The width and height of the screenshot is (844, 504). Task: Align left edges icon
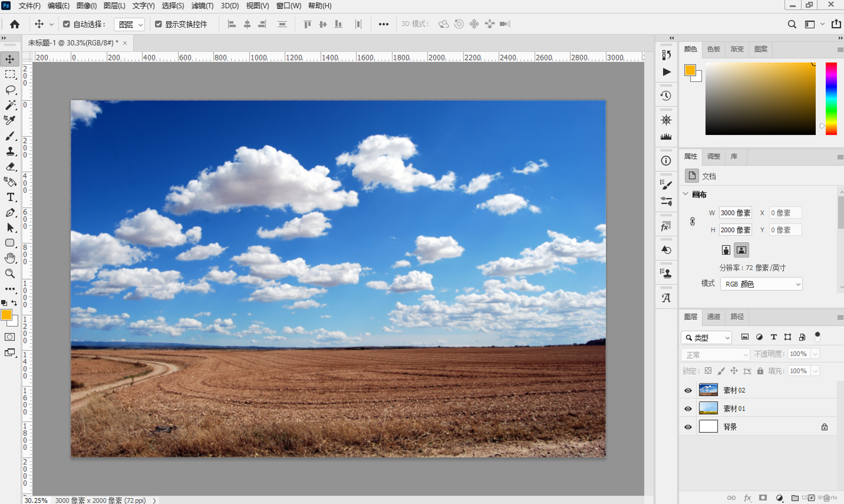coord(232,24)
